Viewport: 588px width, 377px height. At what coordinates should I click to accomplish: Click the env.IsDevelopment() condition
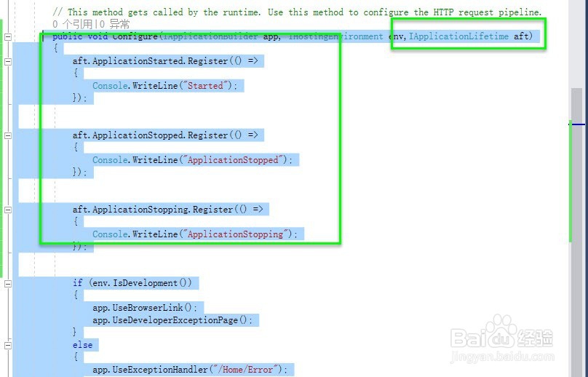[142, 283]
